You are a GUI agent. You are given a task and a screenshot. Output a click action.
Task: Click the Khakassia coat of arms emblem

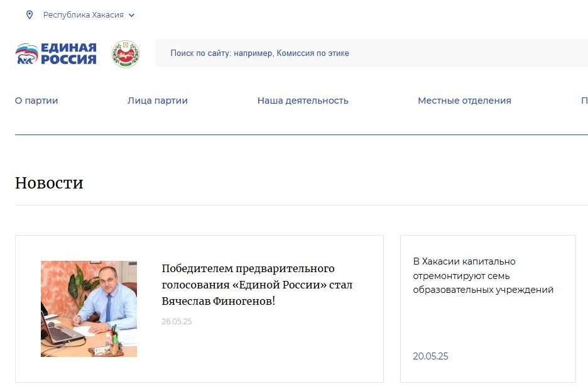click(x=125, y=54)
